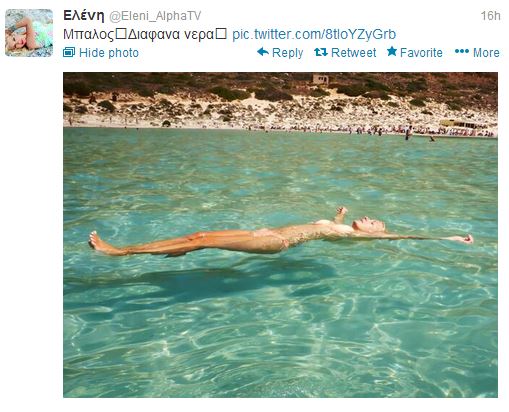The image size is (509, 412).
Task: Click the Favorite star icon
Action: (392, 51)
